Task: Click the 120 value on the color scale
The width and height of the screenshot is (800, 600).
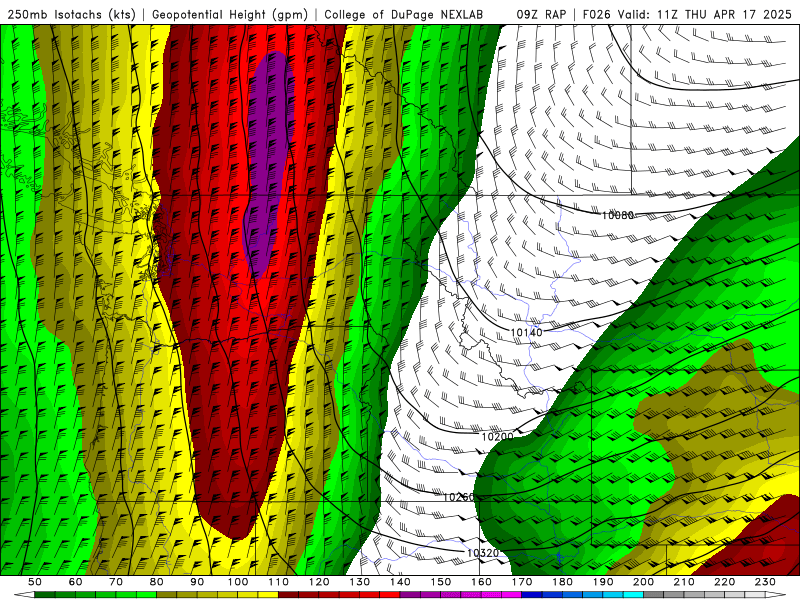Action: pos(319,582)
